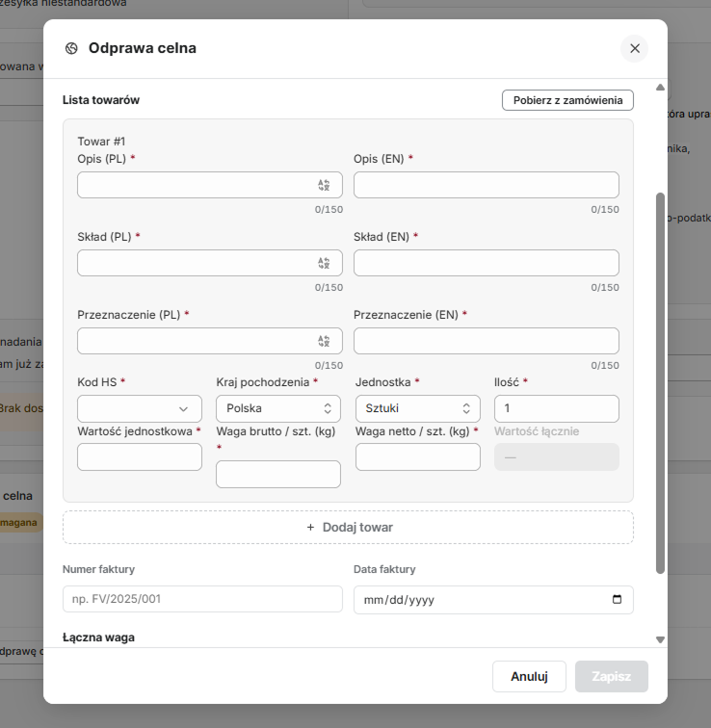
Task: Focus the Numer faktury input field
Action: [202, 599]
